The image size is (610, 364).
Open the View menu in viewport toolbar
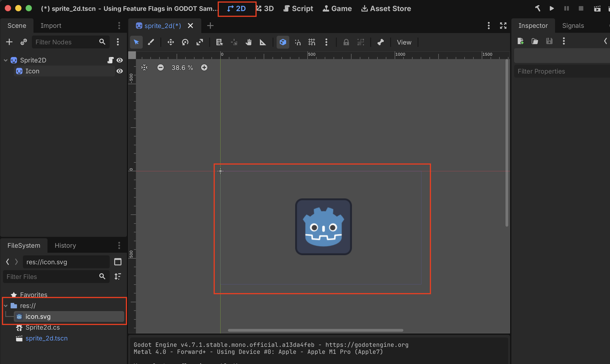tap(404, 42)
